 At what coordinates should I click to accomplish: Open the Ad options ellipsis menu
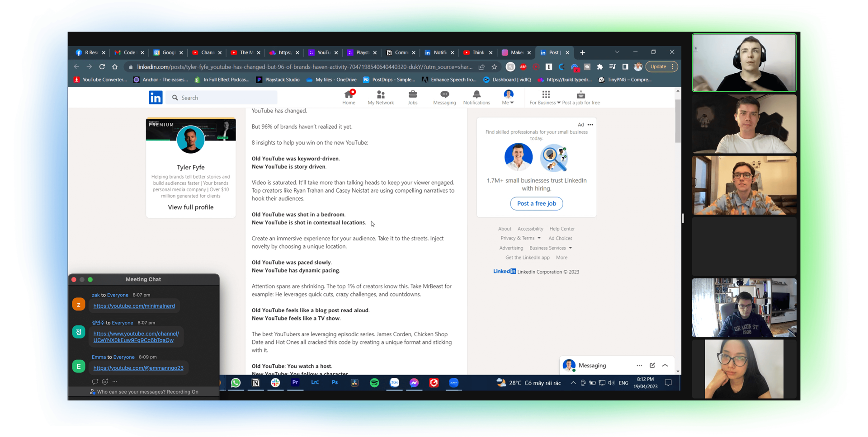[x=590, y=125]
